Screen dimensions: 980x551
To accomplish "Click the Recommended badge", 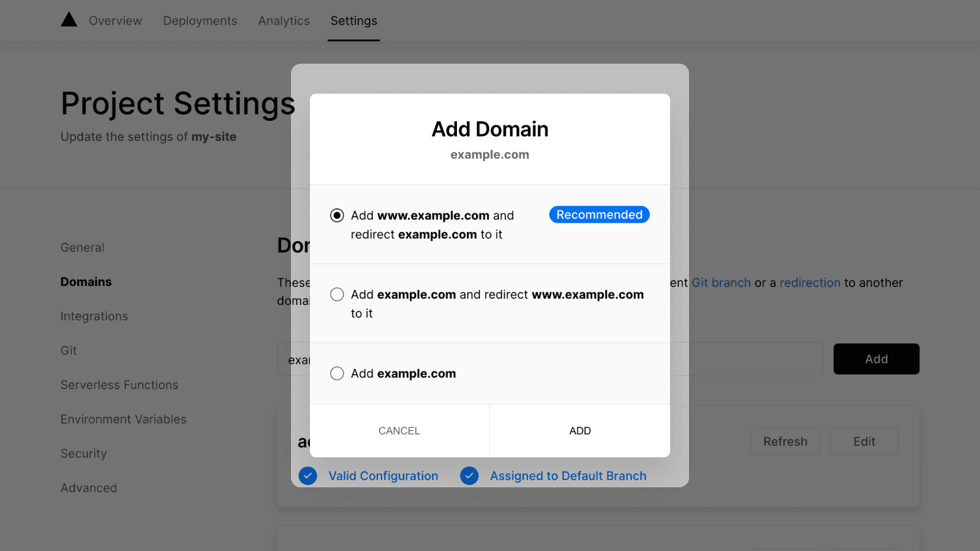I will [599, 215].
